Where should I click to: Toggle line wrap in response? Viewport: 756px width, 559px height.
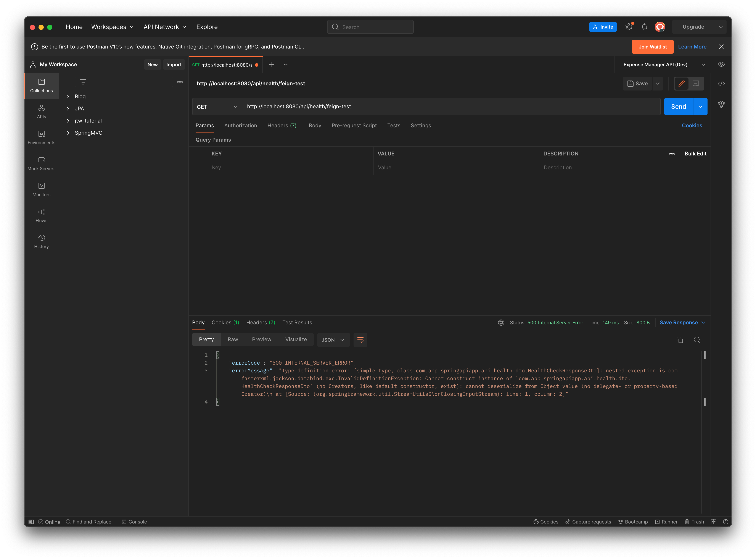360,340
